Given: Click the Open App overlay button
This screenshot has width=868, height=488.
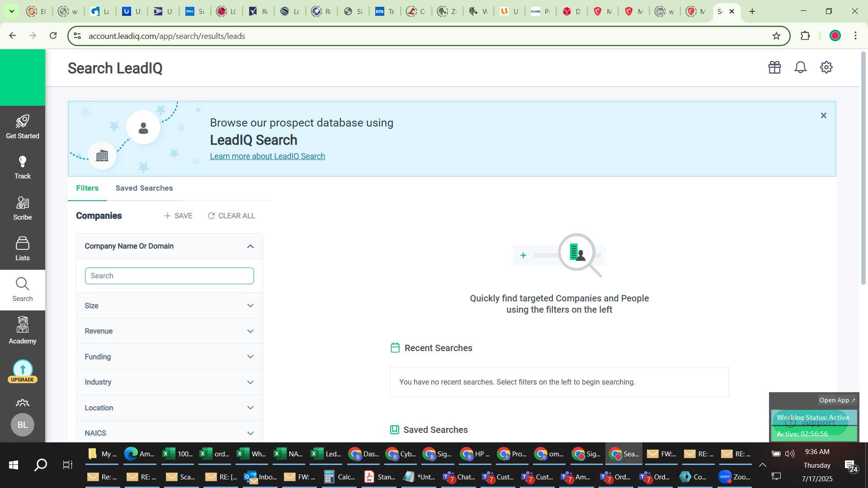Looking at the screenshot, I should [837, 400].
